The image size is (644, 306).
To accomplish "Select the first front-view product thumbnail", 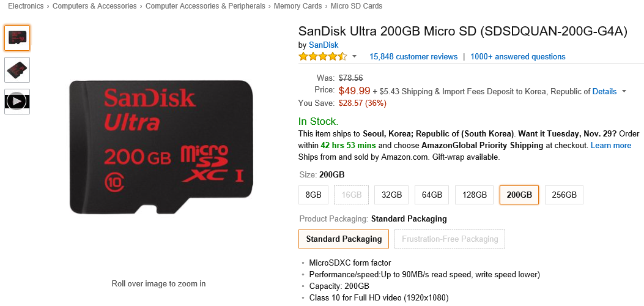I will (x=17, y=38).
